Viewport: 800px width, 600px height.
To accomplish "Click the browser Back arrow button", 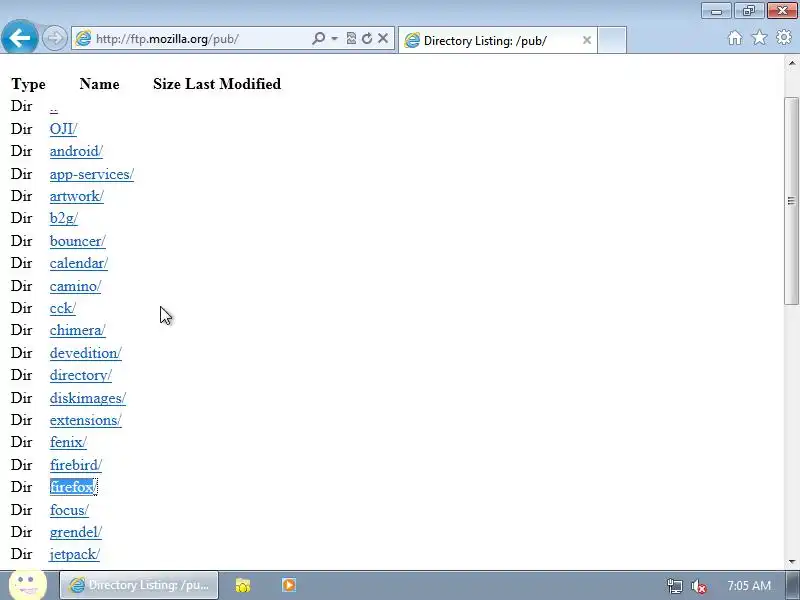I will [x=19, y=37].
